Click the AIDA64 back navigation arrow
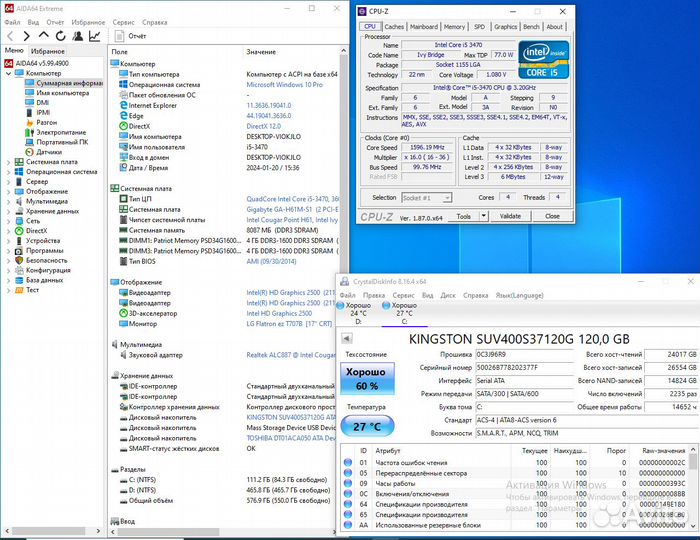700x540 pixels. [x=9, y=36]
